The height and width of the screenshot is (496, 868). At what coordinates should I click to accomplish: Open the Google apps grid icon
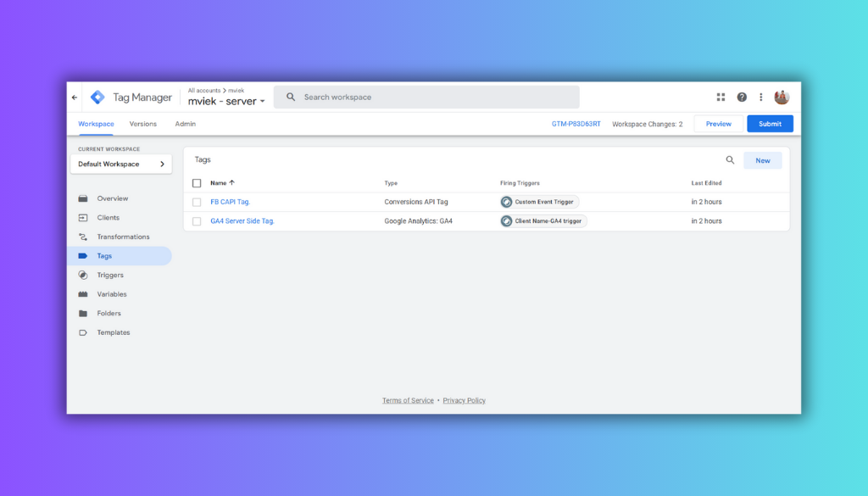[721, 98]
